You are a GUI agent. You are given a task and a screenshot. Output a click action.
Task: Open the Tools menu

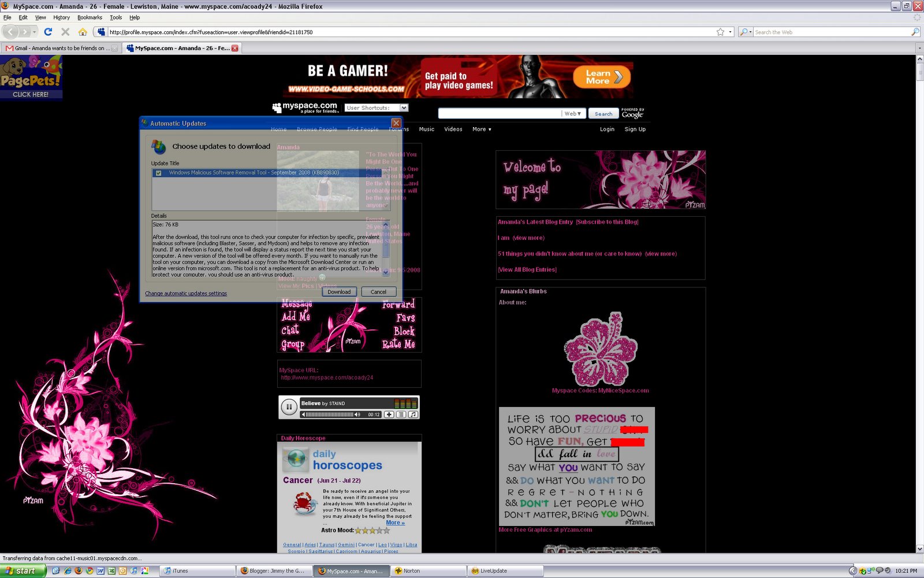[x=116, y=17]
